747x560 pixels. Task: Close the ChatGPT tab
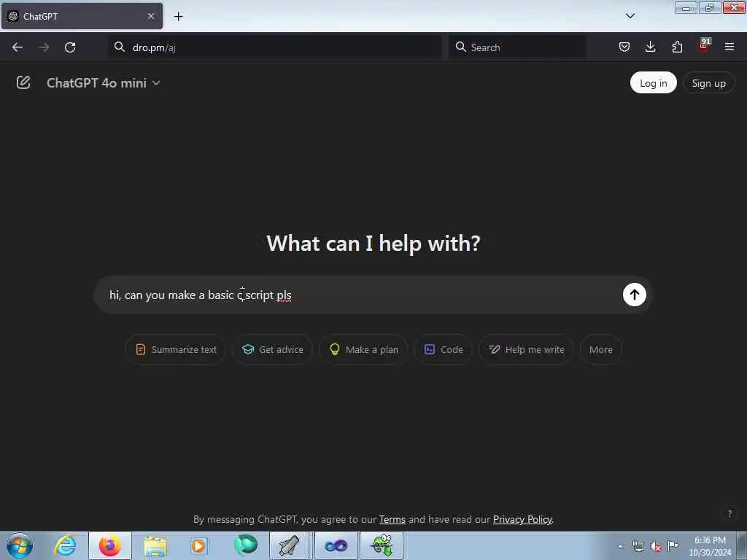click(151, 16)
